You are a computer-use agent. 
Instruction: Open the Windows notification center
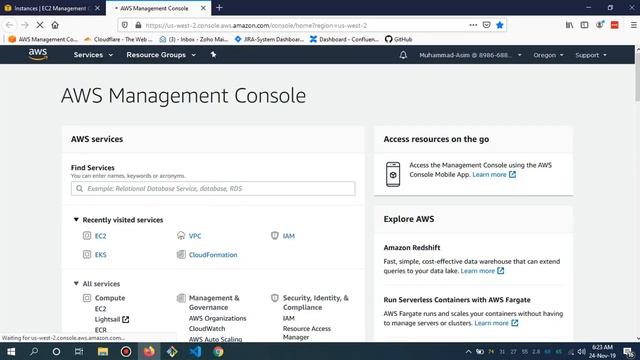pos(629,351)
